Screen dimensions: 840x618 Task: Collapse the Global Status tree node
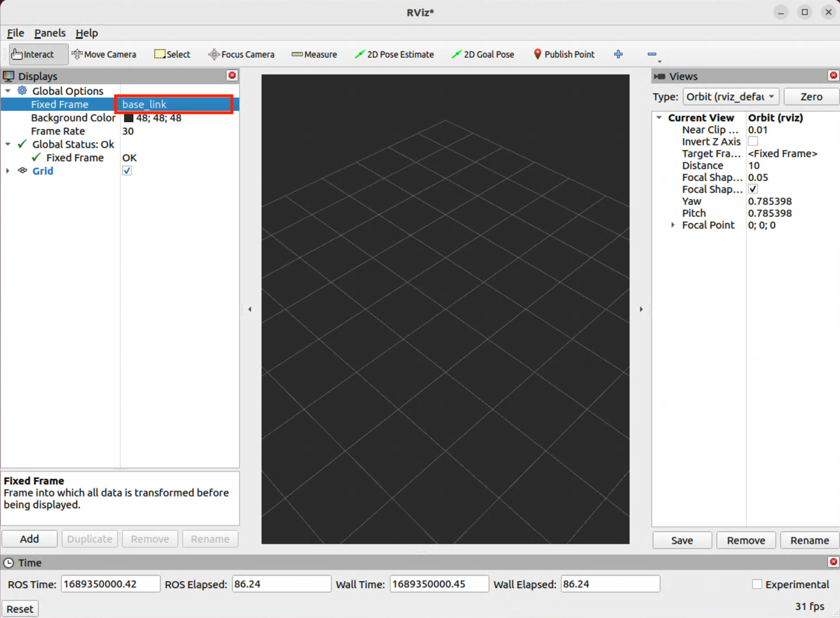8,144
